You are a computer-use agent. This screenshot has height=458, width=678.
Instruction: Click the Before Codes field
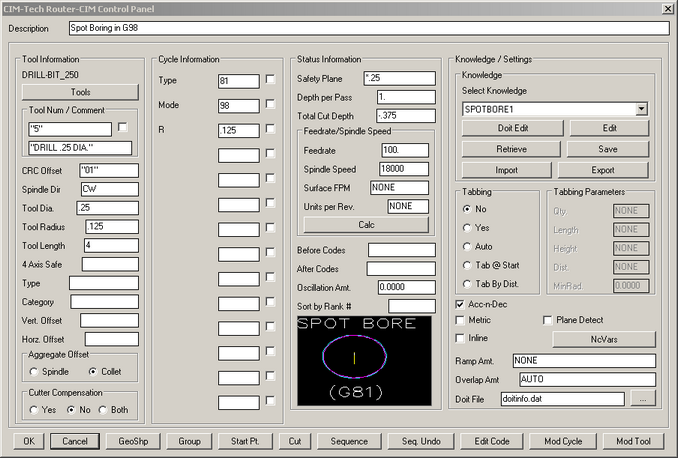[x=402, y=250]
